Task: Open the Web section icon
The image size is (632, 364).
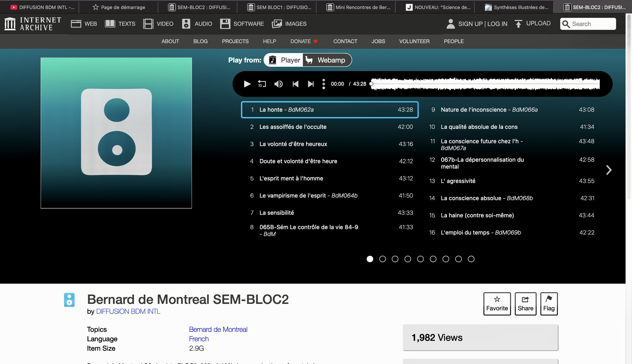Action: point(76,24)
